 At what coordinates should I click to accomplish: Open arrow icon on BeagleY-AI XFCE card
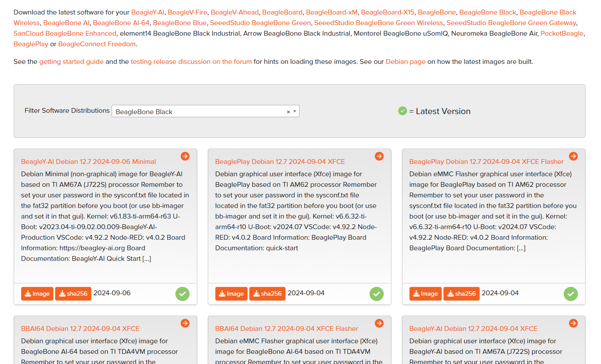pyautogui.click(x=573, y=323)
